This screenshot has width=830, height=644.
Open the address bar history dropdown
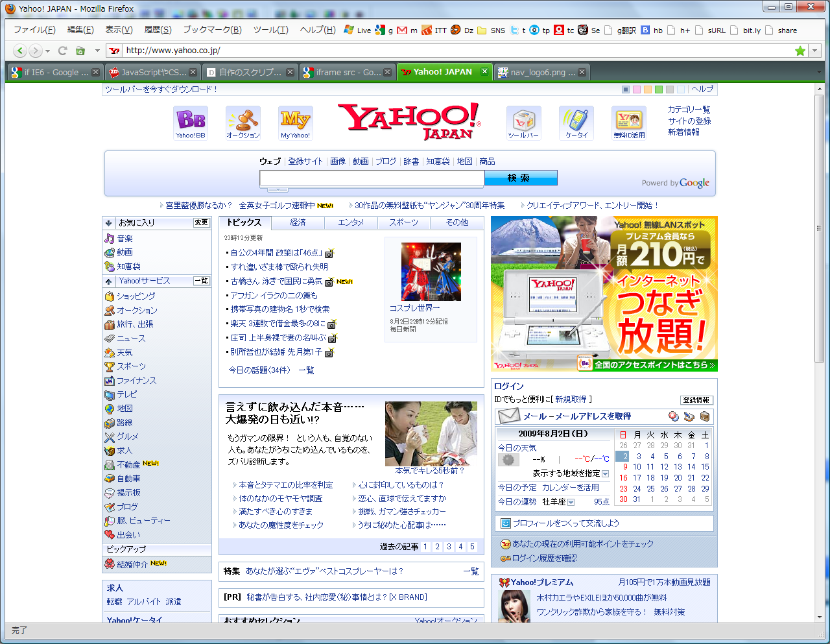[x=815, y=51]
